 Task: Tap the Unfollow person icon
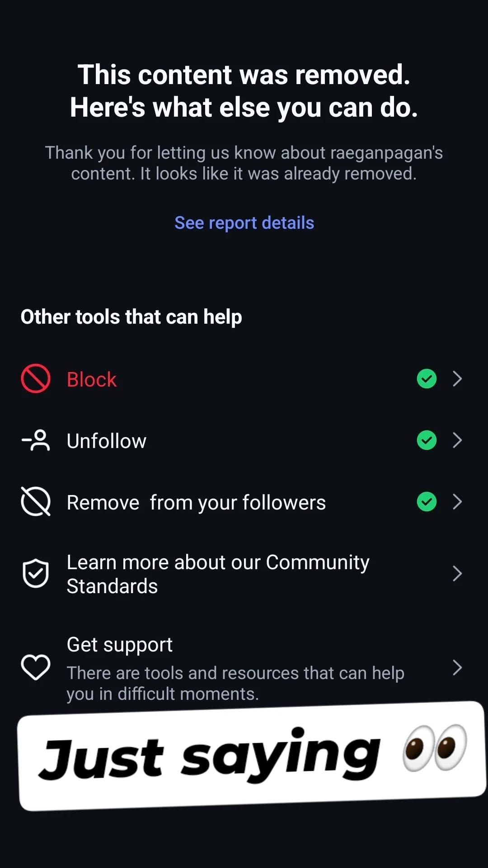(x=36, y=440)
